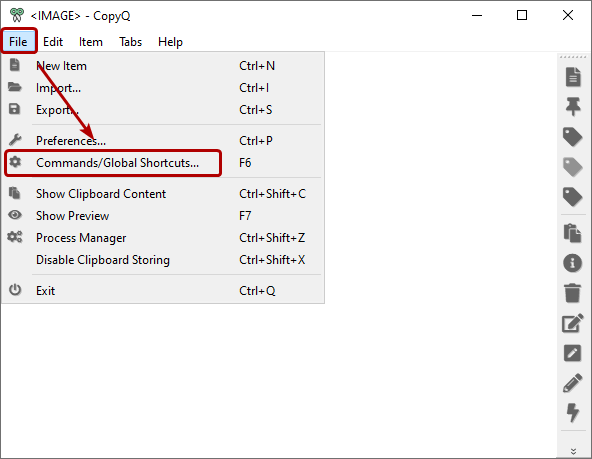The height and width of the screenshot is (459, 592).
Task: Click the edit notes square-pencil icon
Action: [x=573, y=323]
